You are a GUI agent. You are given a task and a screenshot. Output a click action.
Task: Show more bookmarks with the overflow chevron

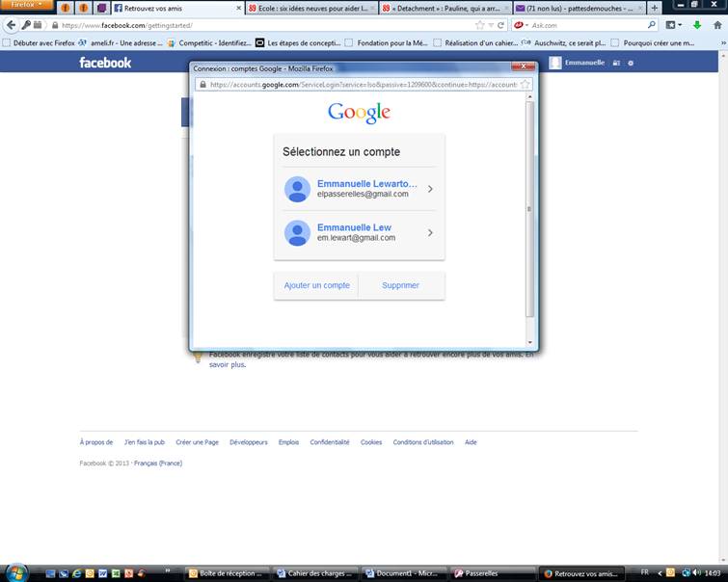[x=723, y=43]
